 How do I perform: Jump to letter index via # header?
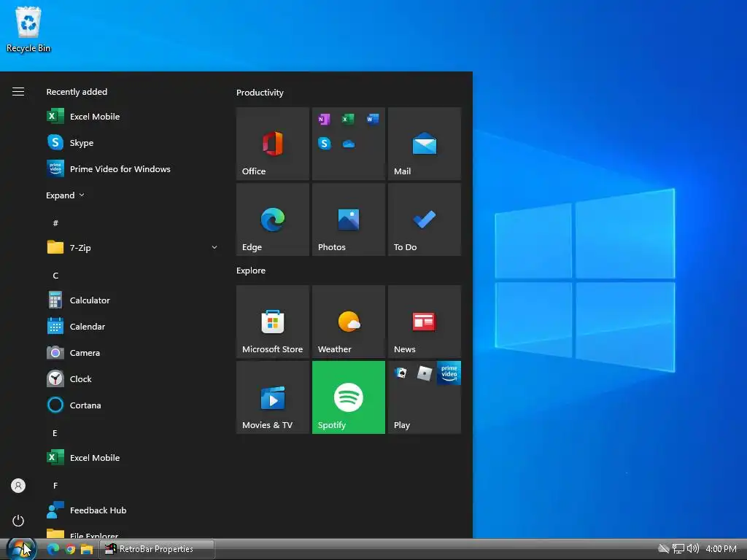tap(55, 223)
